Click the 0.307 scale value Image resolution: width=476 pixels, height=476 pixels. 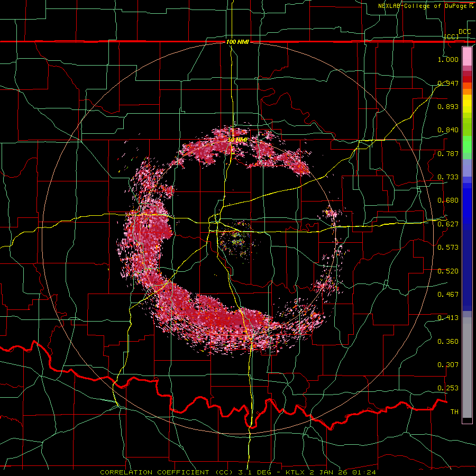(x=448, y=364)
